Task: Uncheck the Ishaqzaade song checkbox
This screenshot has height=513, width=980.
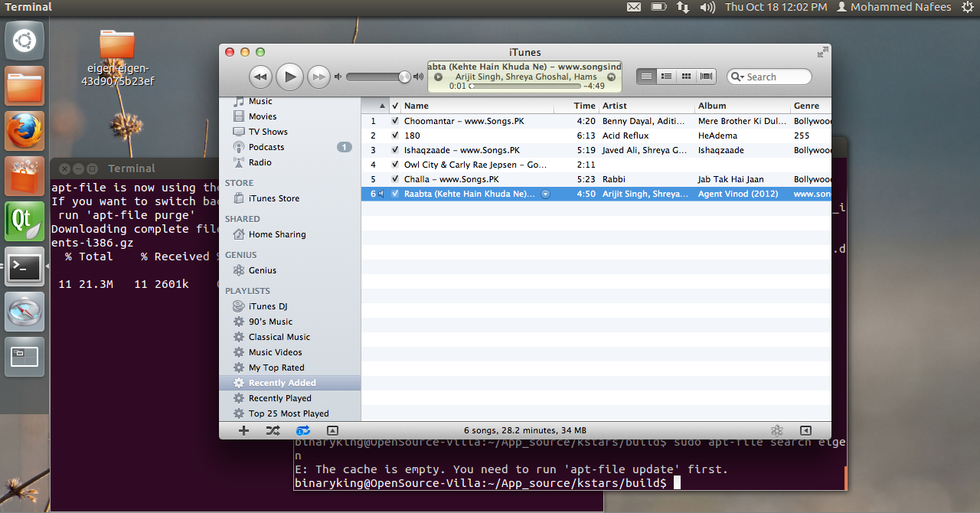Action: coord(395,150)
